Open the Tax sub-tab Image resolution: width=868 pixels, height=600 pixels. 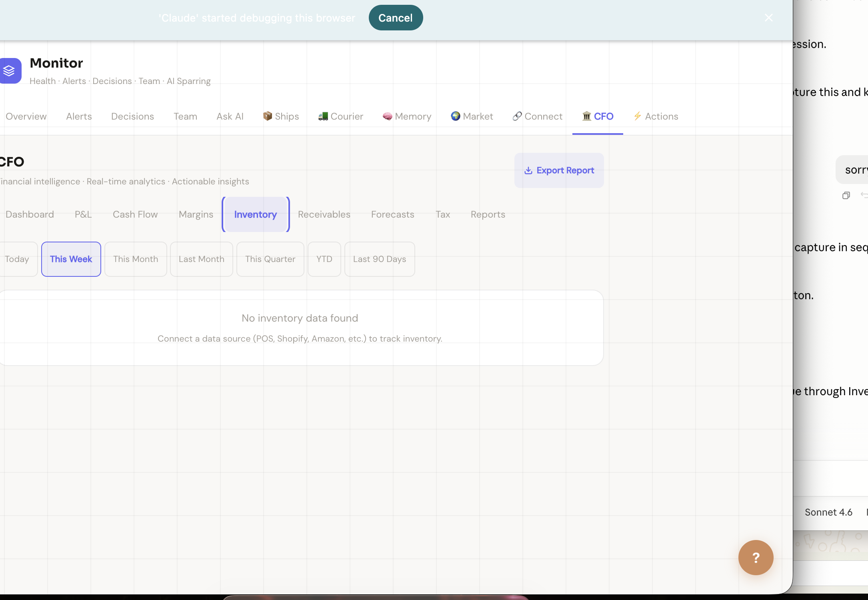click(443, 214)
